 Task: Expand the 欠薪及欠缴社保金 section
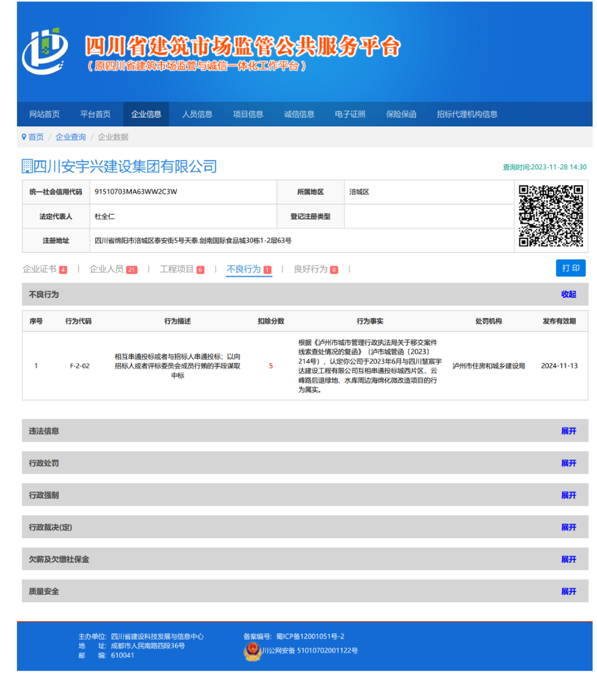pyautogui.click(x=569, y=559)
